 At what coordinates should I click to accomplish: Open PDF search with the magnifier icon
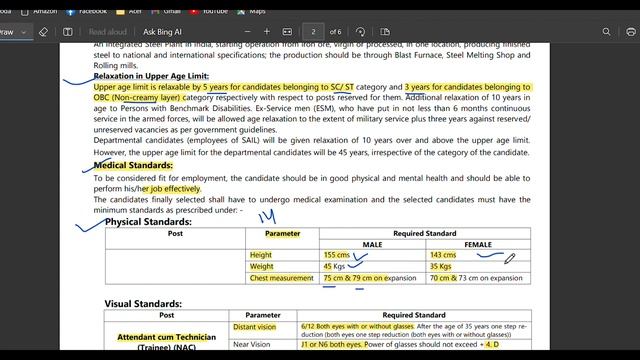[607, 31]
